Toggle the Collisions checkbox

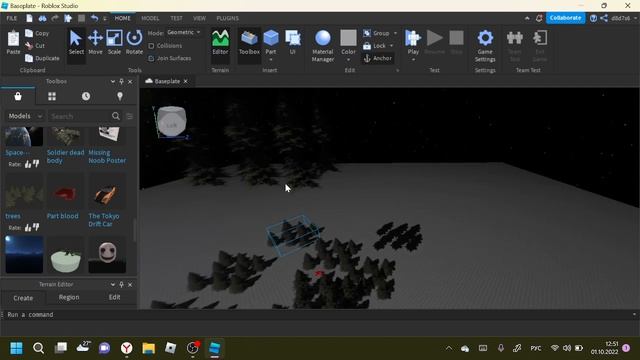pos(151,46)
